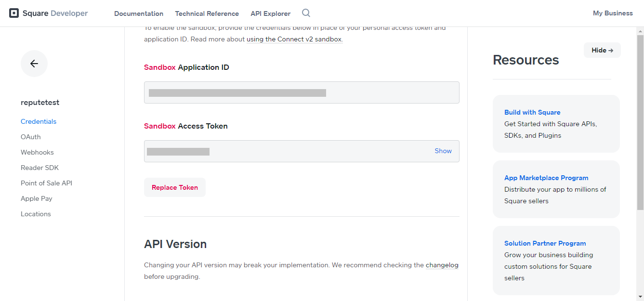Go back using the arrow button
This screenshot has width=644, height=301.
click(34, 64)
